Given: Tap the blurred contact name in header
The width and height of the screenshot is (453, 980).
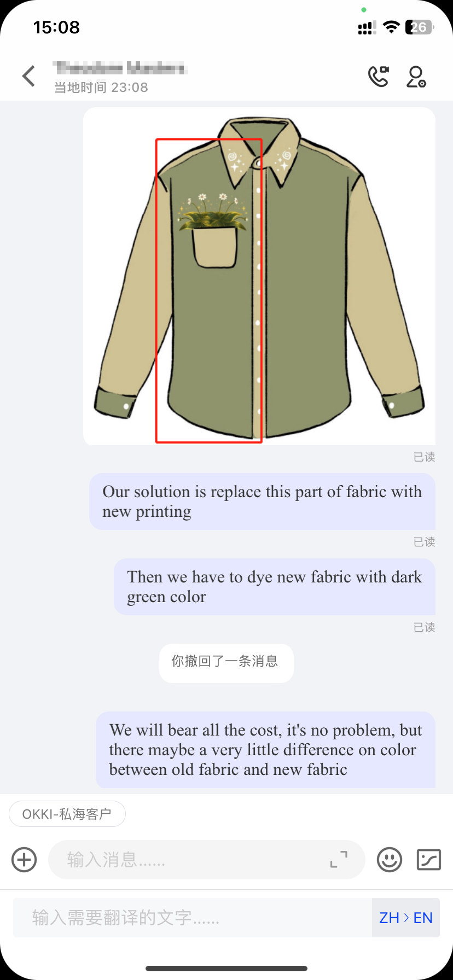Looking at the screenshot, I should [x=120, y=68].
